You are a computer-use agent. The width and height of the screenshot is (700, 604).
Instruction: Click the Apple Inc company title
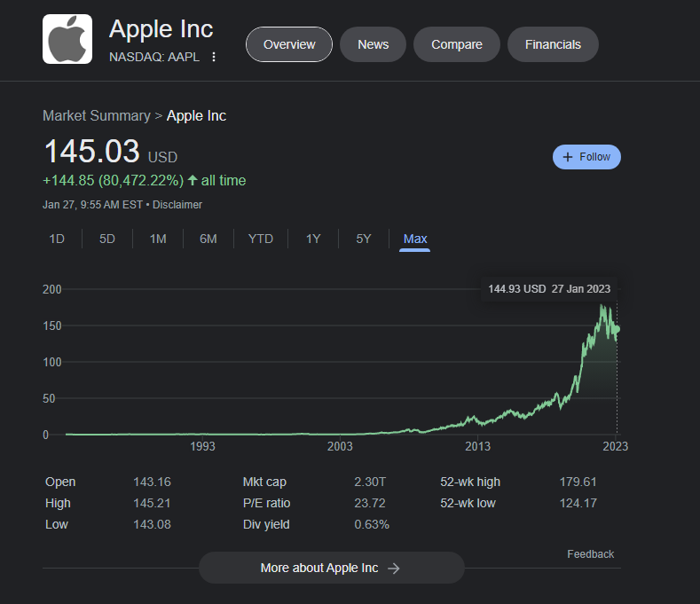click(161, 29)
